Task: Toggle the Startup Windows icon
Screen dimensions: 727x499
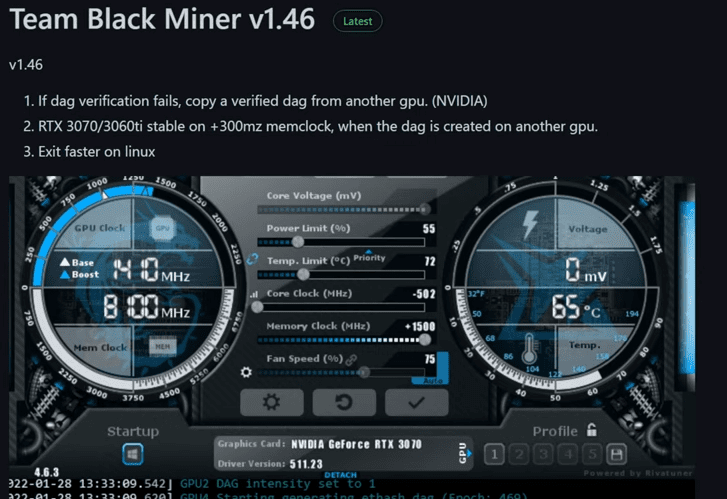Action: coord(133,454)
